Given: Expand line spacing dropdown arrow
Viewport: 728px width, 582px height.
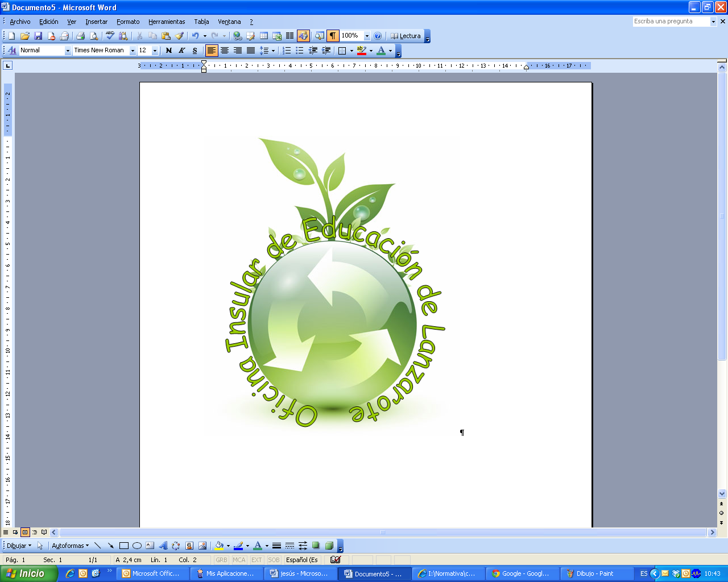Looking at the screenshot, I should [274, 51].
